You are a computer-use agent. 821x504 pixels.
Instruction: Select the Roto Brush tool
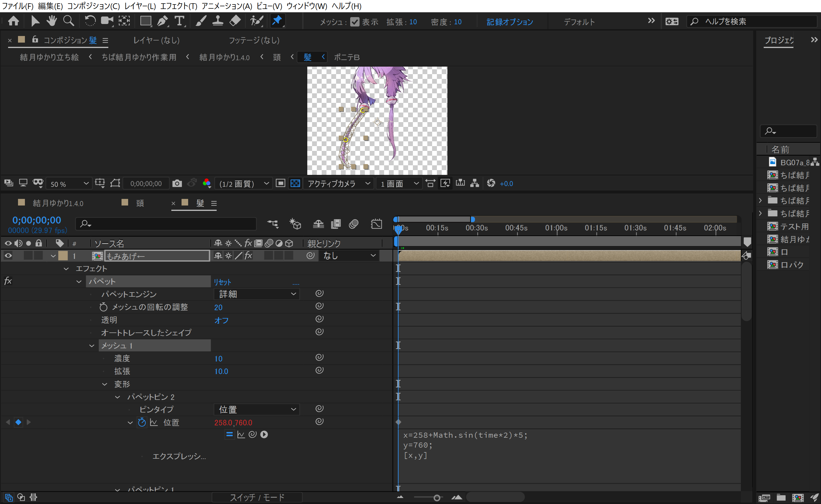(x=256, y=21)
